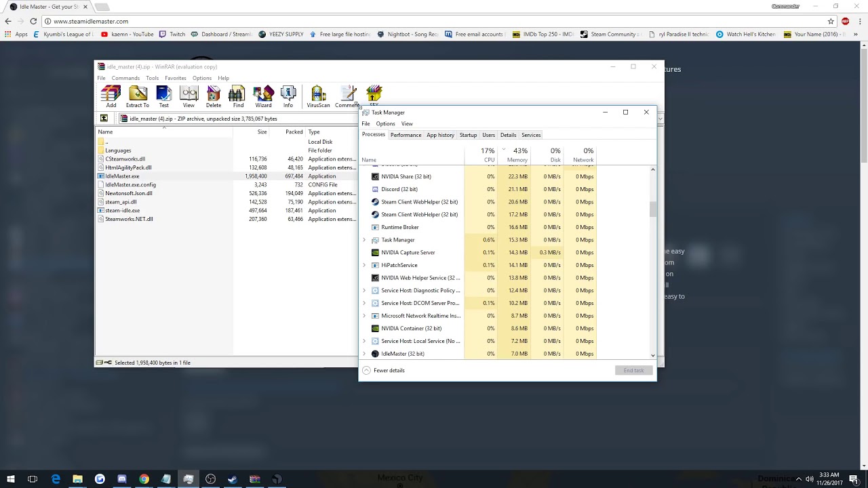This screenshot has width=868, height=488.
Task: Click the Task Manager taskbar icon
Action: [189, 479]
